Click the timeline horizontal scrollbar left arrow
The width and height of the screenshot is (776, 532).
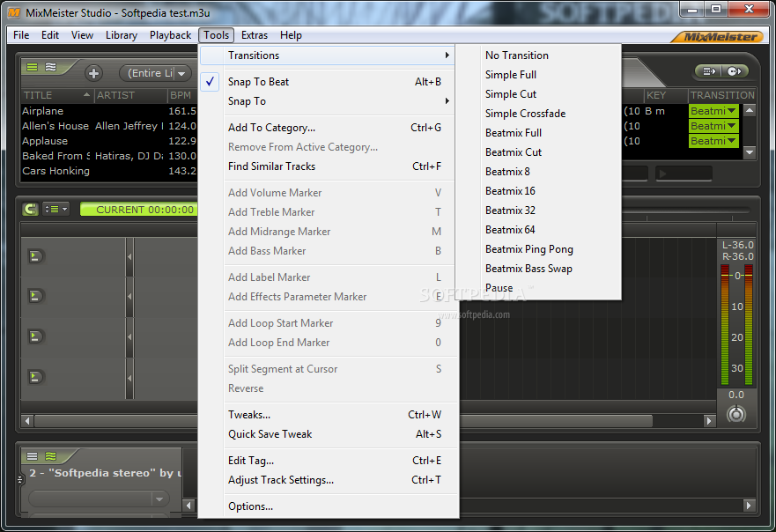27,421
